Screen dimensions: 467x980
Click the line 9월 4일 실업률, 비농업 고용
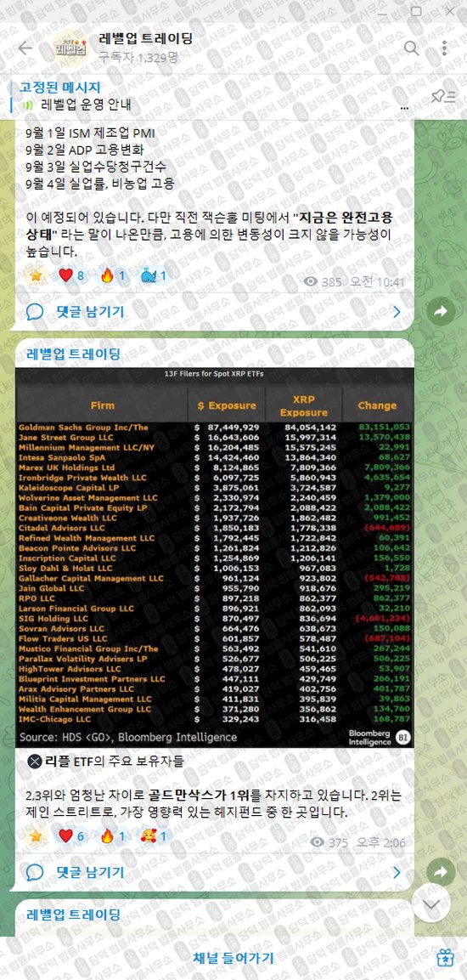pyautogui.click(x=100, y=184)
